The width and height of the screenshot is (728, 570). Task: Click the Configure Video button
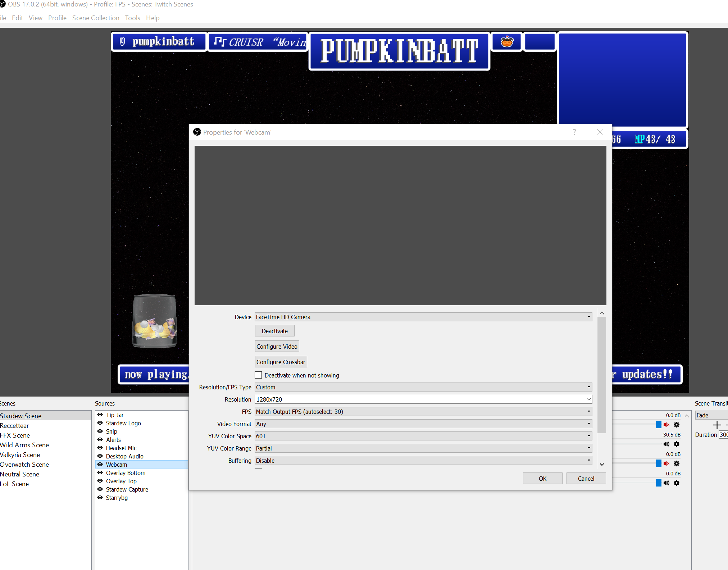point(277,347)
